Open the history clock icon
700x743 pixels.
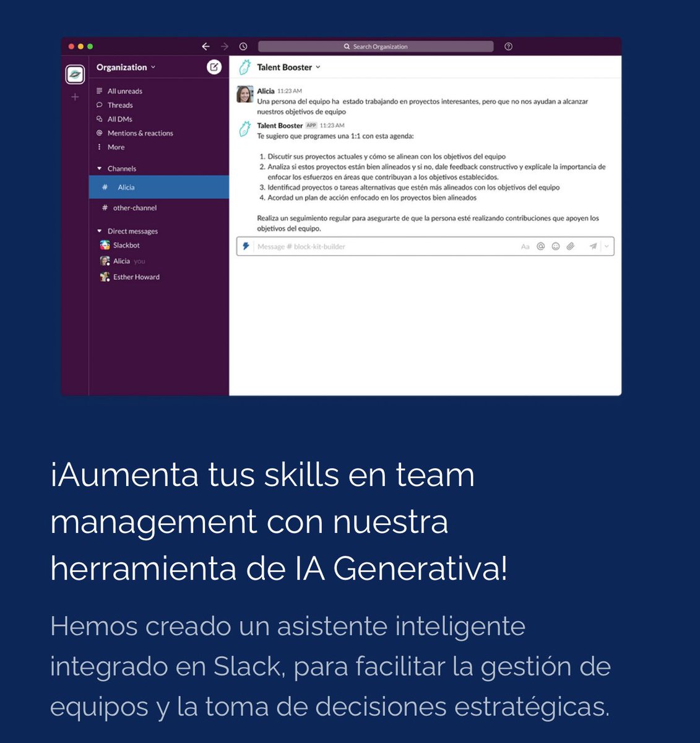[243, 46]
